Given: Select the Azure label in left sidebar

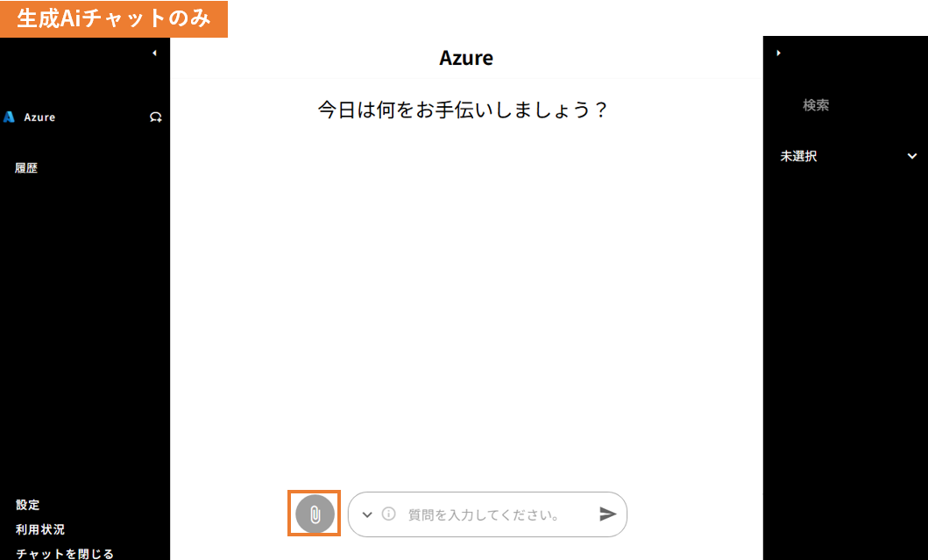Looking at the screenshot, I should click(x=39, y=117).
